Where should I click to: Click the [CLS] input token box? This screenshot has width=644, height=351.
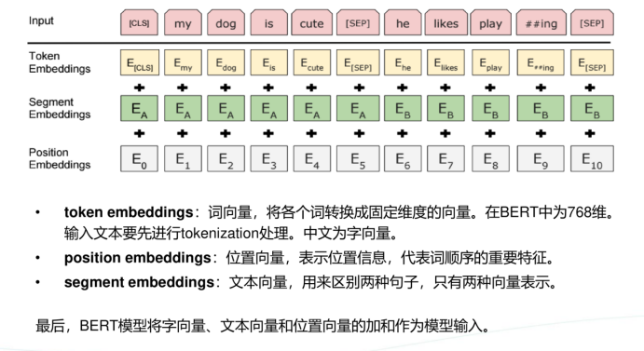[139, 22]
